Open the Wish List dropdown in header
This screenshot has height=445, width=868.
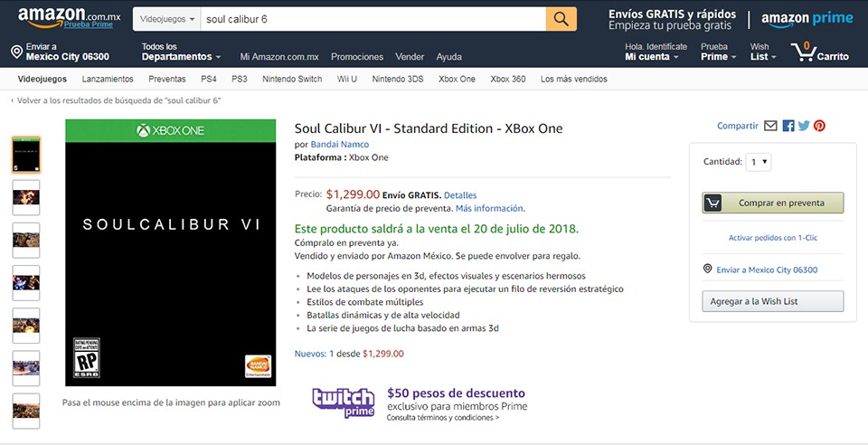point(763,52)
